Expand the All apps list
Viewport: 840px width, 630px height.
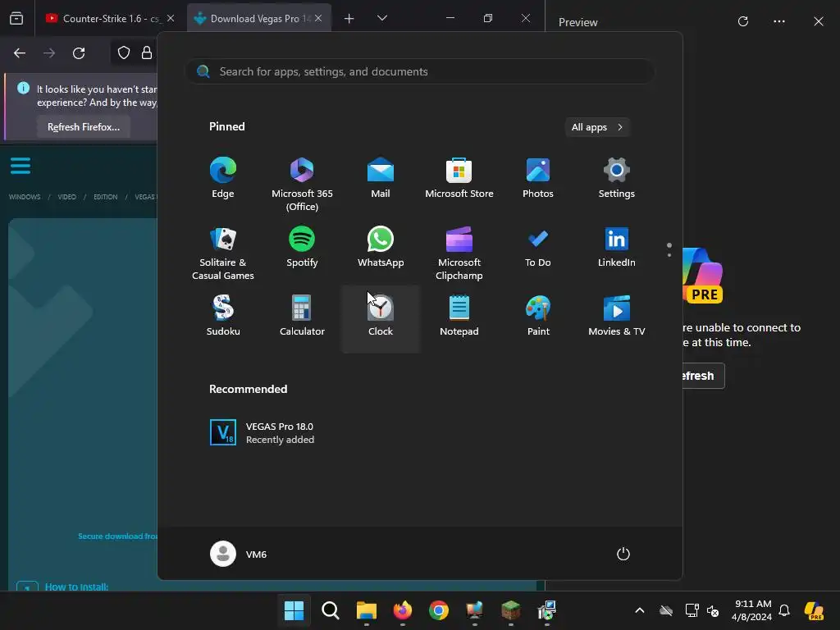[x=597, y=127]
